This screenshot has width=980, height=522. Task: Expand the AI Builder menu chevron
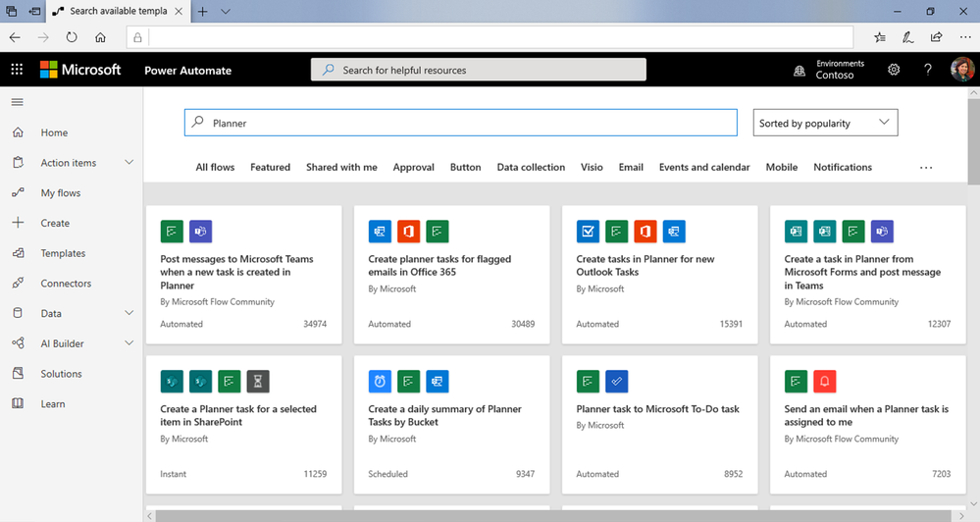129,343
